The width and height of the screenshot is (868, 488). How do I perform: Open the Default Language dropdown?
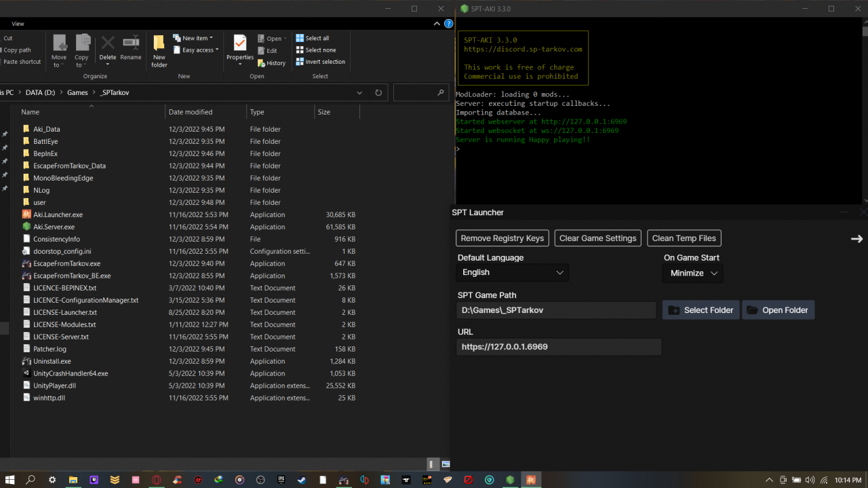(x=513, y=273)
